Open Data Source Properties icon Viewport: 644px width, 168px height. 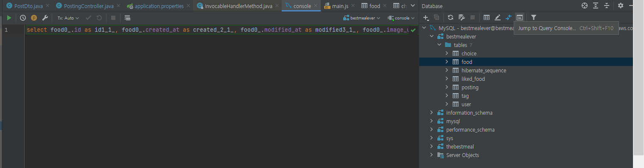point(462,17)
